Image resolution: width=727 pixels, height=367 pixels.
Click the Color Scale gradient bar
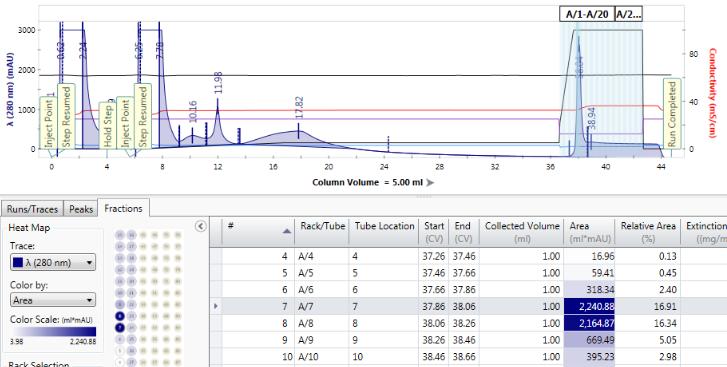tap(53, 332)
